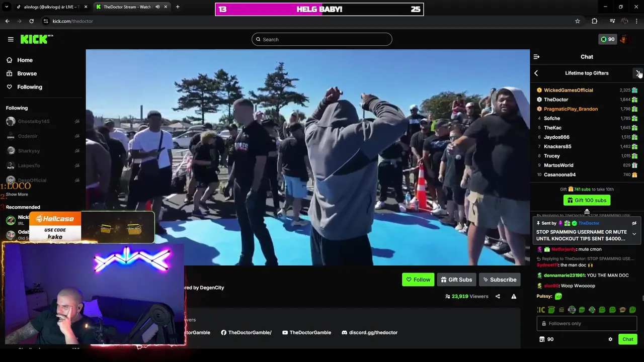This screenshot has width=644, height=362.
Task: Click the Followers only chat input
Action: point(587,324)
